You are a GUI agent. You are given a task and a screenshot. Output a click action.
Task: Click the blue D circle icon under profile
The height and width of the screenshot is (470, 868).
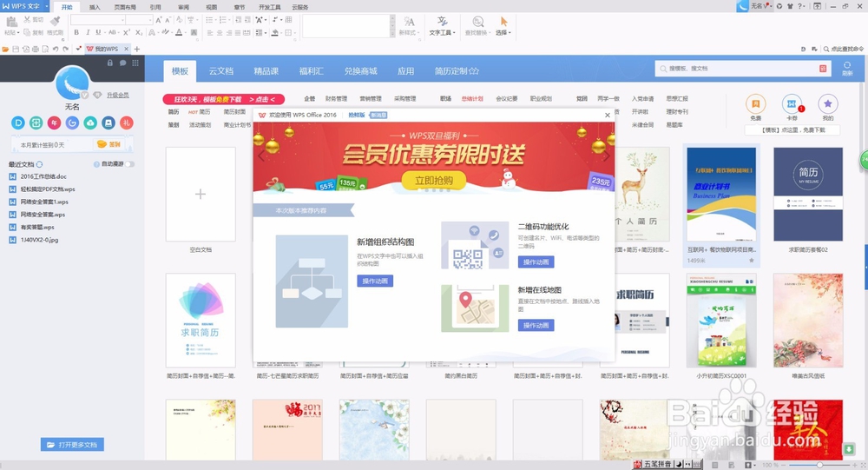[18, 122]
